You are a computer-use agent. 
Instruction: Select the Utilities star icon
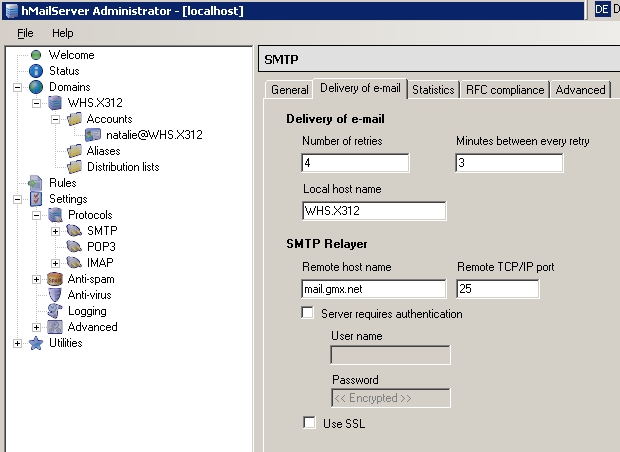point(36,343)
